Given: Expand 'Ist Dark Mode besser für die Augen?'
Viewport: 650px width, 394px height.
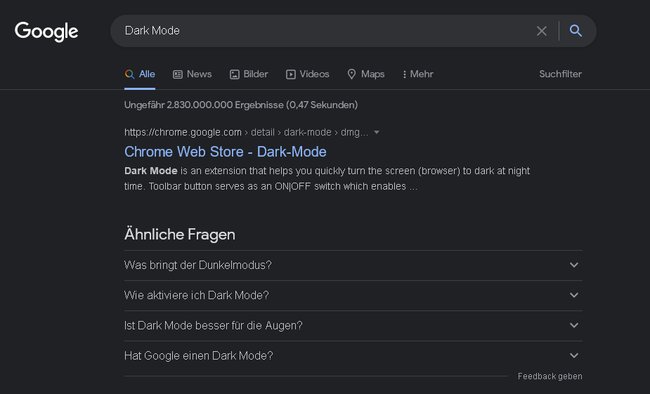Looking at the screenshot, I should pos(353,326).
